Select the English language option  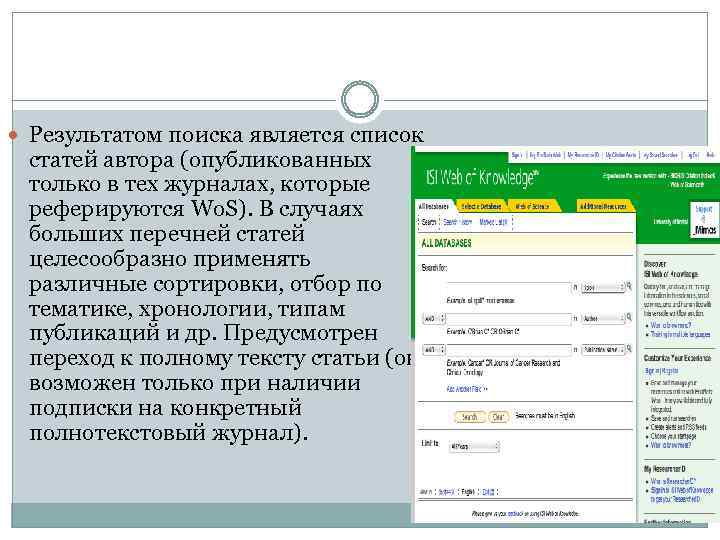pos(468,492)
